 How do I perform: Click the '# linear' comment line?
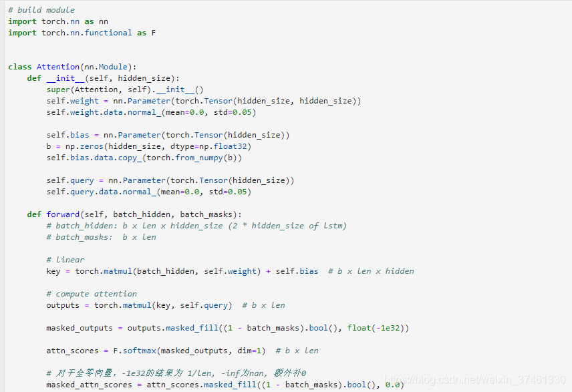65,260
